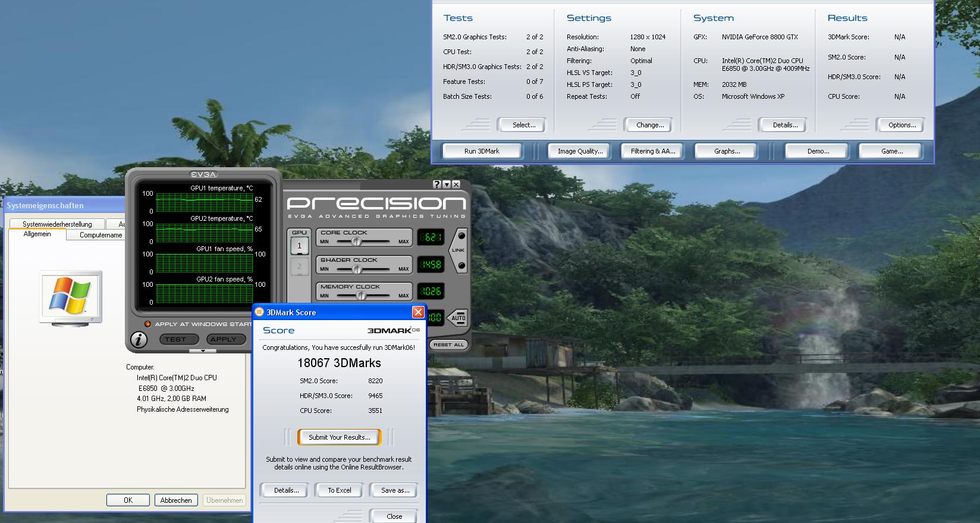
Task: Click Abbrechen in Systemeigenschaften
Action: pos(176,500)
